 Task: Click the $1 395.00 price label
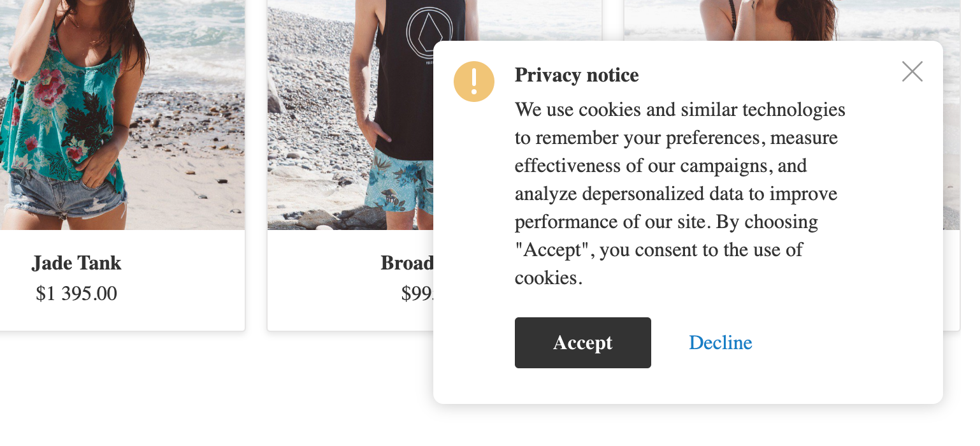coord(76,294)
